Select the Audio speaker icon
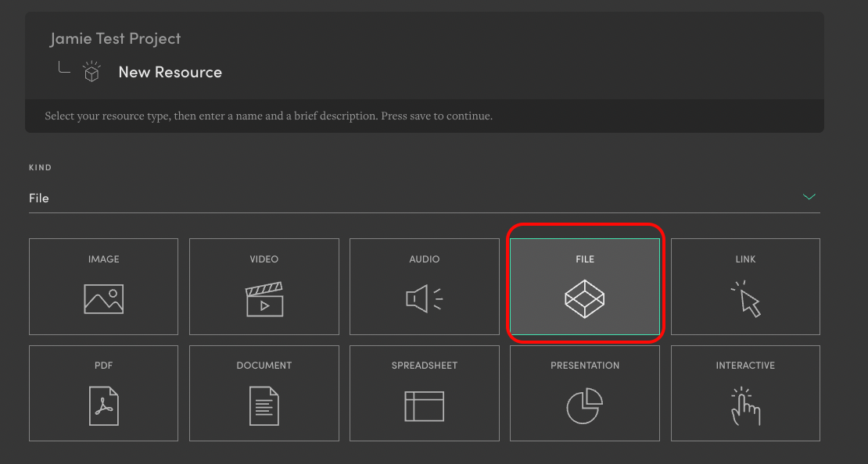Viewport: 868px width, 464px height. (424, 298)
